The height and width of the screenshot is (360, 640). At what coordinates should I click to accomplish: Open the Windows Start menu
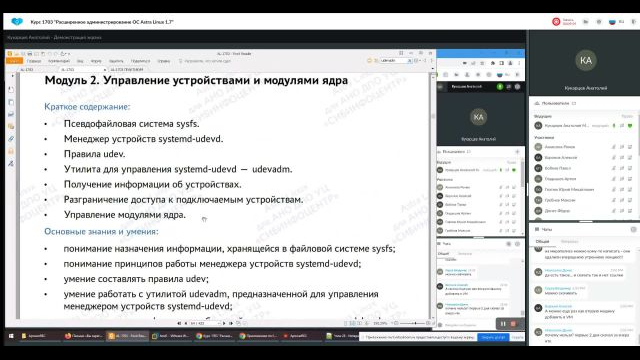pyautogui.click(x=11, y=336)
